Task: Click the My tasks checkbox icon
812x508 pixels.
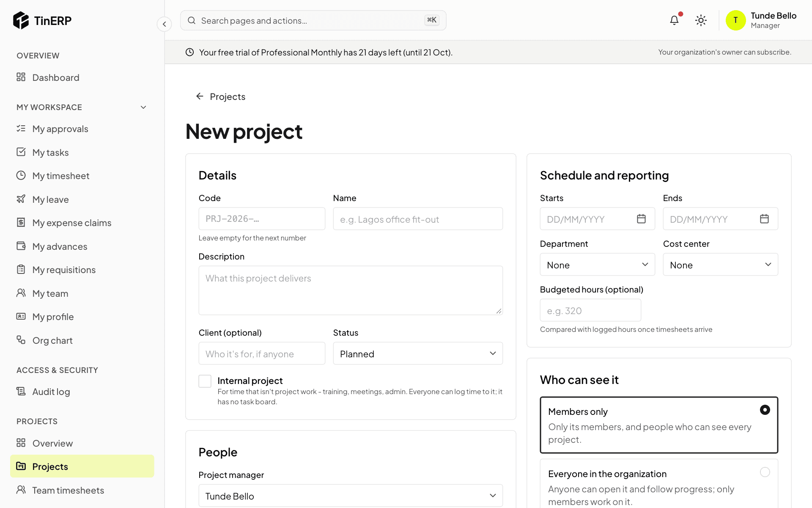Action: click(x=21, y=152)
